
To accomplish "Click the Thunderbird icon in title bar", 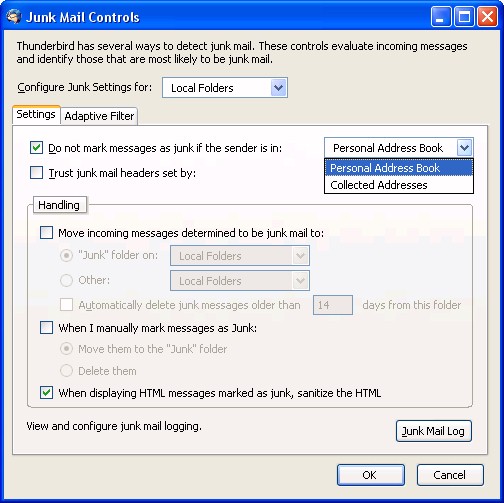I will [x=14, y=17].
